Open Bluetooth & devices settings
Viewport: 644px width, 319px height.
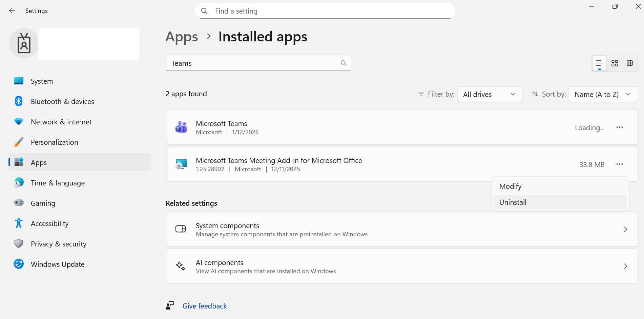pyautogui.click(x=62, y=101)
